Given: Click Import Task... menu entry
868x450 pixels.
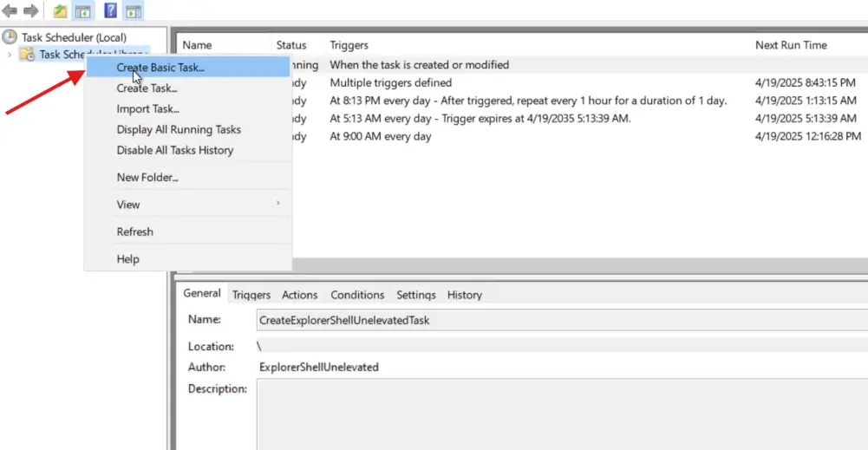Looking at the screenshot, I should tap(147, 108).
